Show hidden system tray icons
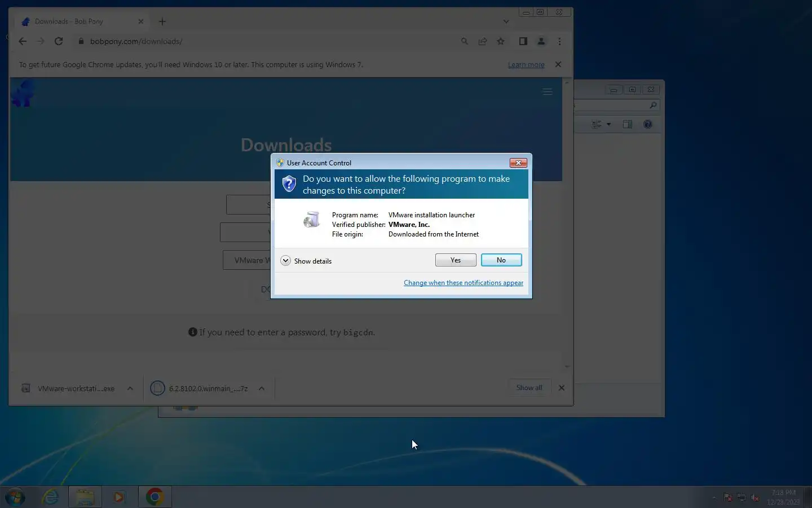Image resolution: width=812 pixels, height=508 pixels. (714, 497)
